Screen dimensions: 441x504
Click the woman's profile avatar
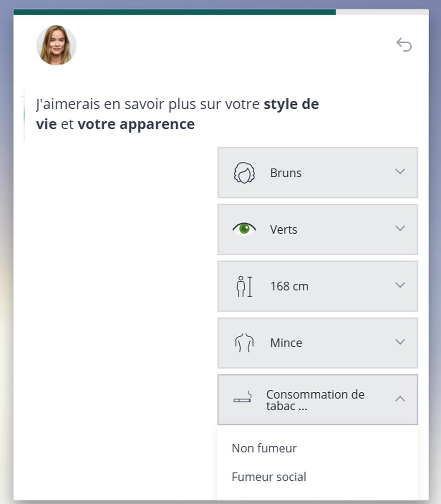56,45
